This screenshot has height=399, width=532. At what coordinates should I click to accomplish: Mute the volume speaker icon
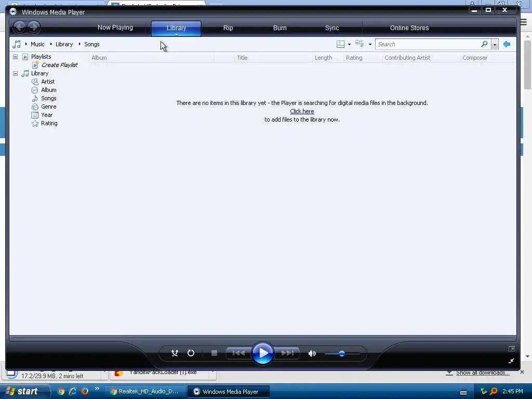(312, 353)
